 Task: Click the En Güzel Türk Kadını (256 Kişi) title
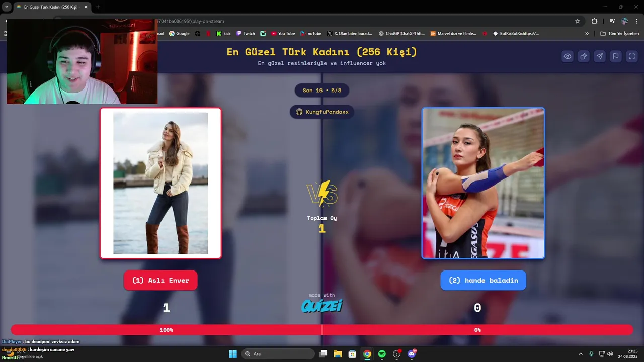(322, 52)
